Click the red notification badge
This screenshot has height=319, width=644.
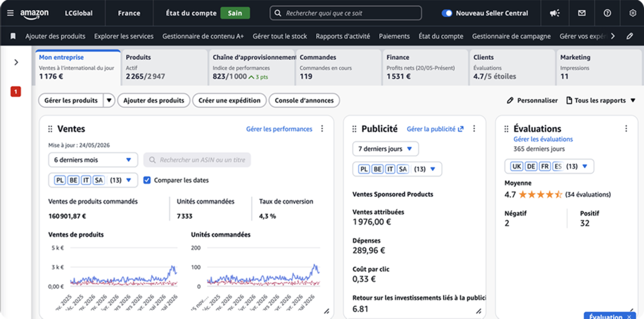coord(15,92)
